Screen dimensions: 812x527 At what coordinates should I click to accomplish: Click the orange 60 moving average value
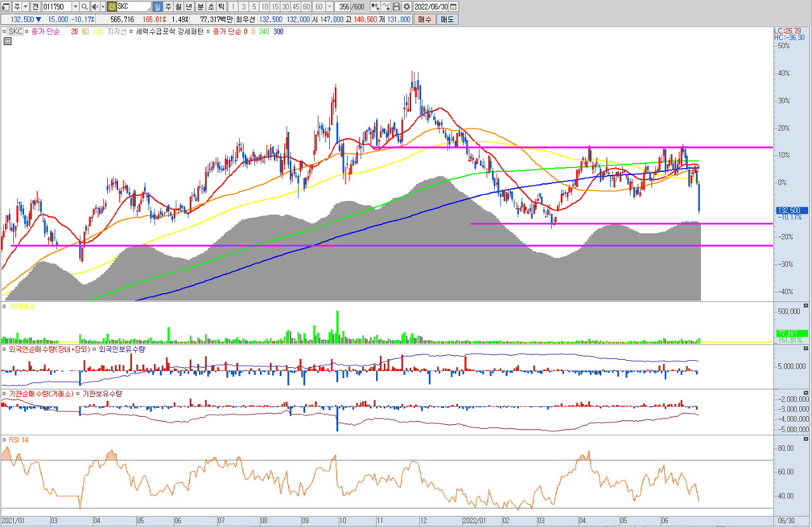pyautogui.click(x=86, y=31)
